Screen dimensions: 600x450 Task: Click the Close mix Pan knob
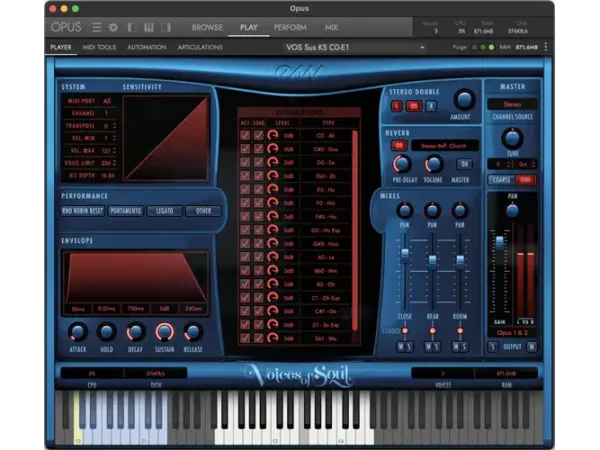404,210
